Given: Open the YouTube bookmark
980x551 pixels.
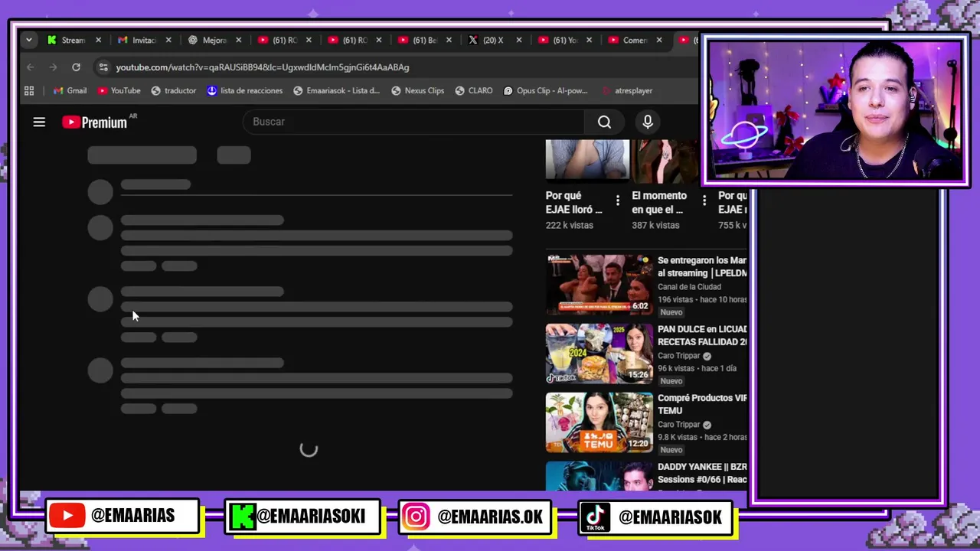Looking at the screenshot, I should click(119, 90).
